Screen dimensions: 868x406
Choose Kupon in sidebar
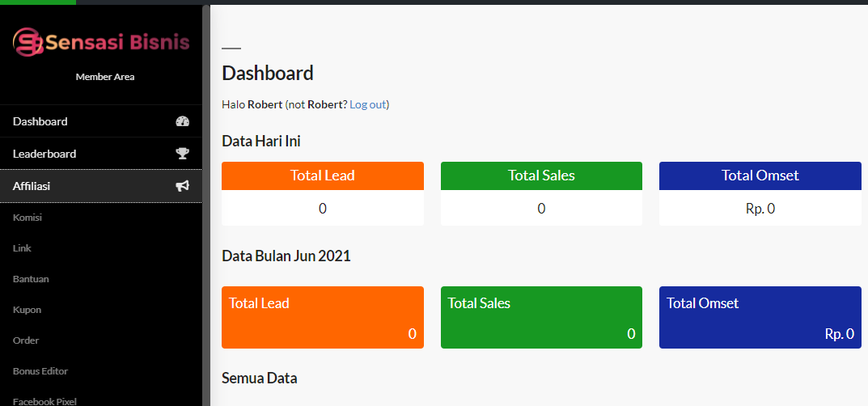pyautogui.click(x=27, y=310)
